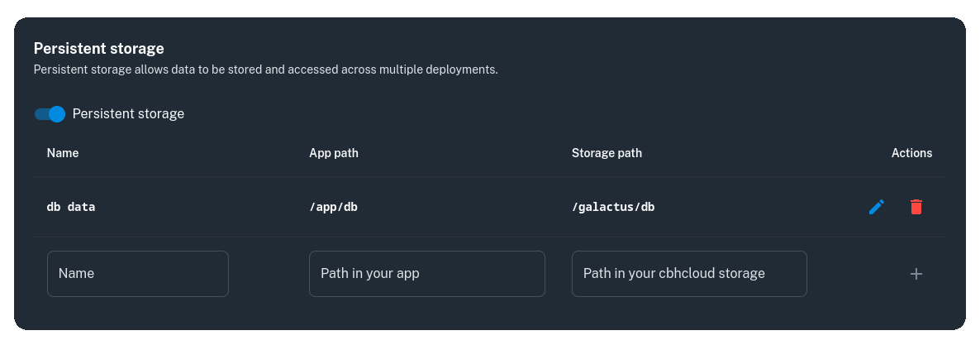Viewport: 980px width, 345px height.
Task: Click the App path column header
Action: coord(333,153)
